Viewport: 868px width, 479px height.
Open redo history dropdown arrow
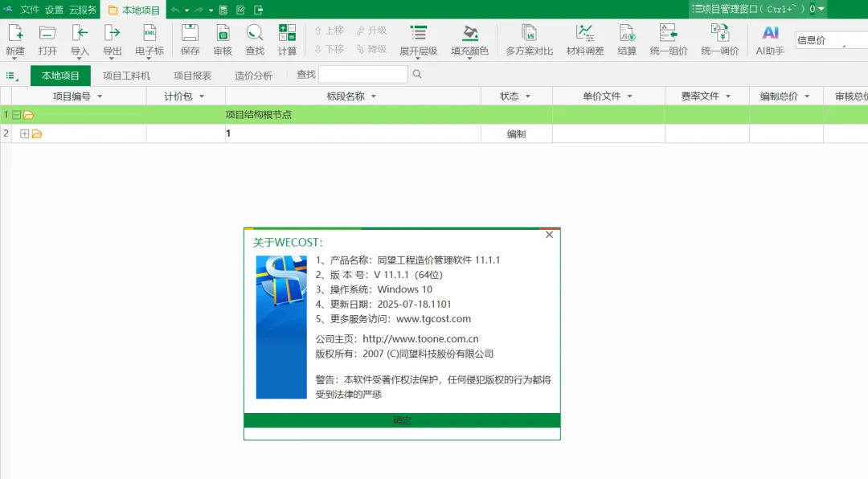coord(211,10)
